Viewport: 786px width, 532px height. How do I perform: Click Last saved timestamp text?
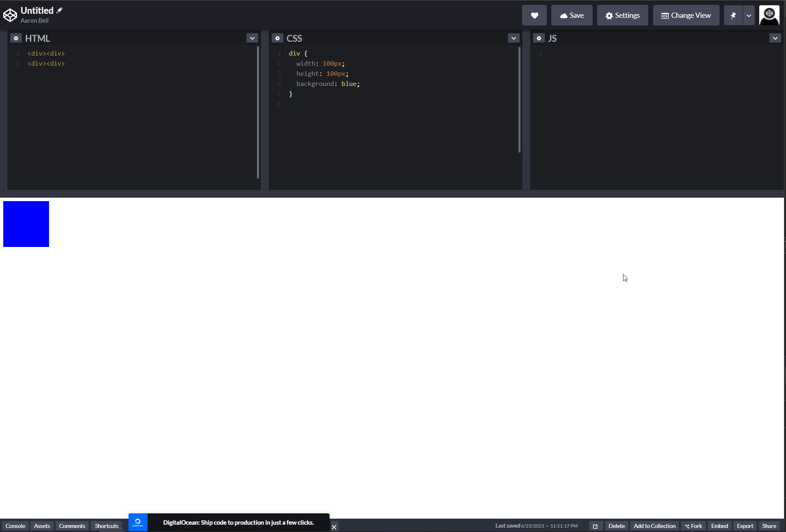pos(536,526)
